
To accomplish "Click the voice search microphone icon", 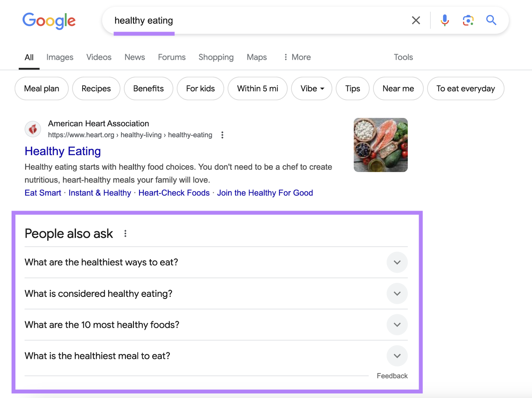I will tap(444, 20).
